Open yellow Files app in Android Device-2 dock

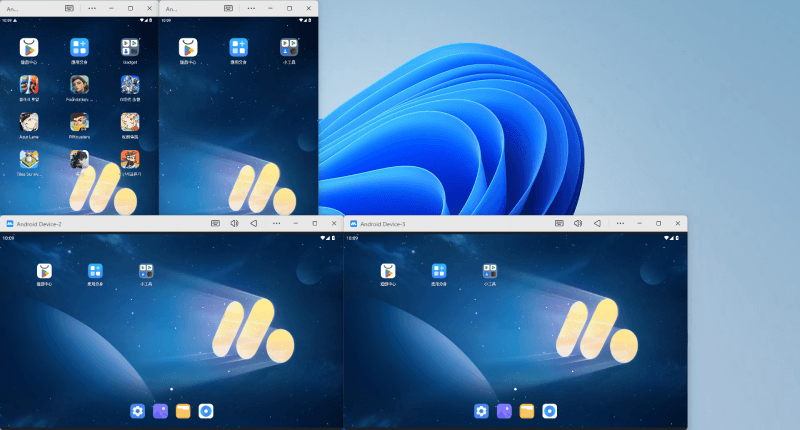[x=183, y=411]
